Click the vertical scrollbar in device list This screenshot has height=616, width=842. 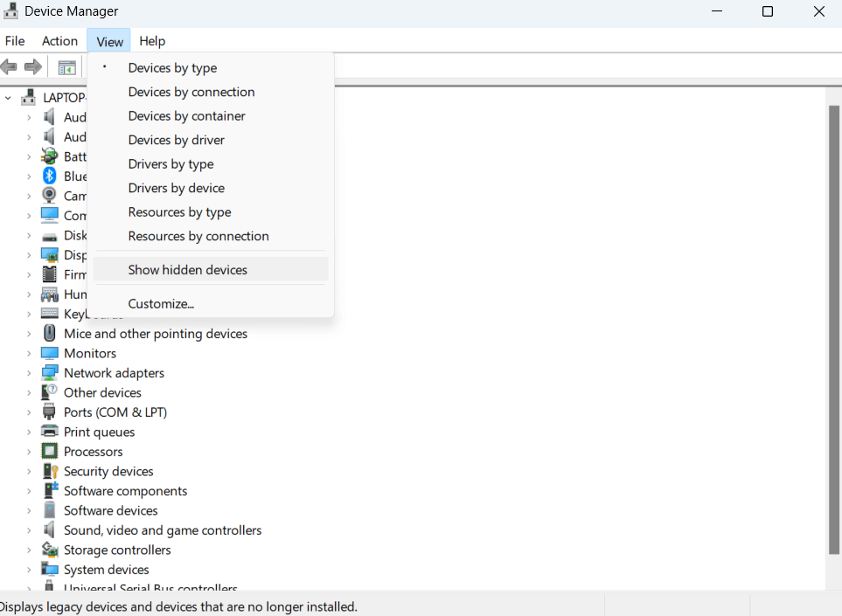point(833,332)
